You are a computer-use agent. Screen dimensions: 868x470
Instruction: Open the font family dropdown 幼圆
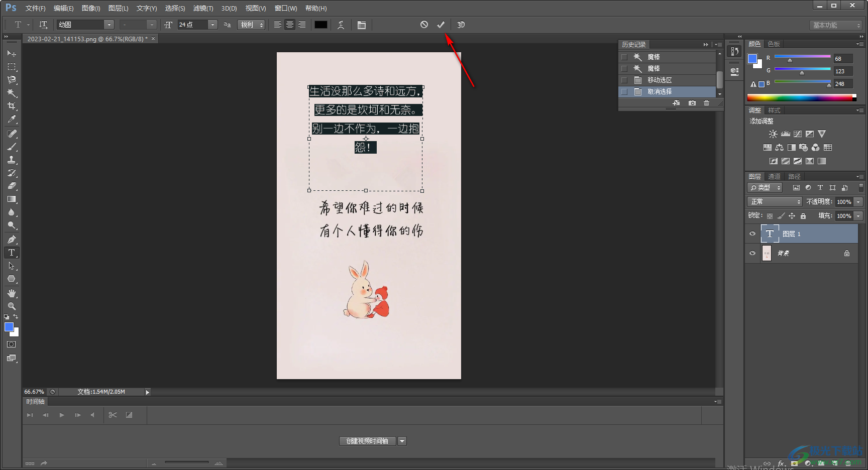[x=108, y=25]
